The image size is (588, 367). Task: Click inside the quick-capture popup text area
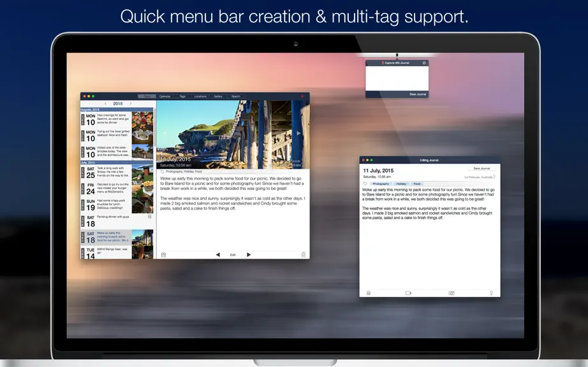tap(397, 78)
